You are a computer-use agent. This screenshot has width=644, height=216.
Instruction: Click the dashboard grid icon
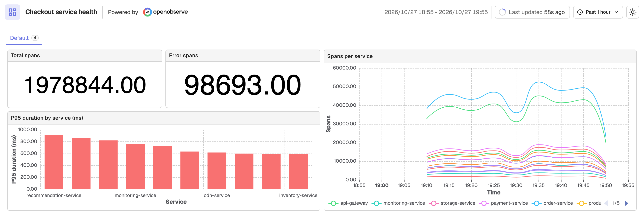12,12
